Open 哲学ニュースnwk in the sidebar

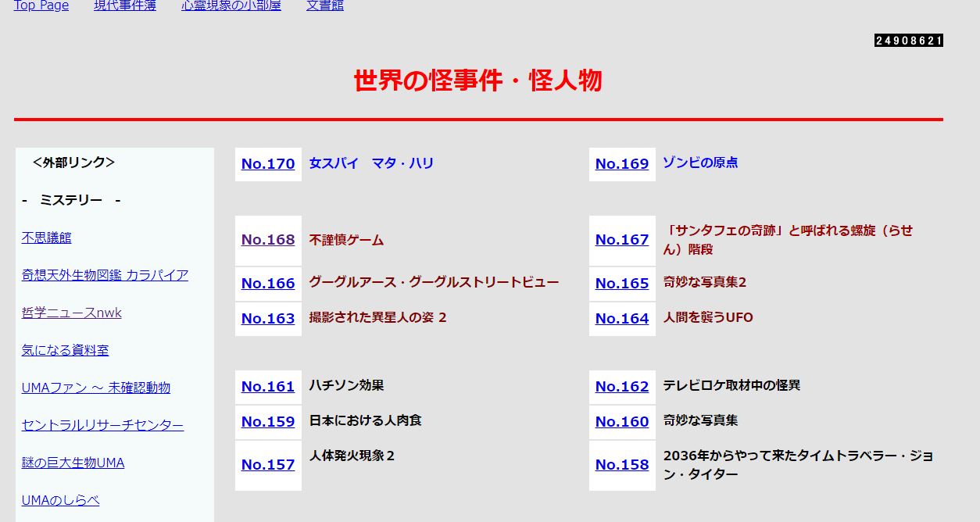click(x=72, y=313)
